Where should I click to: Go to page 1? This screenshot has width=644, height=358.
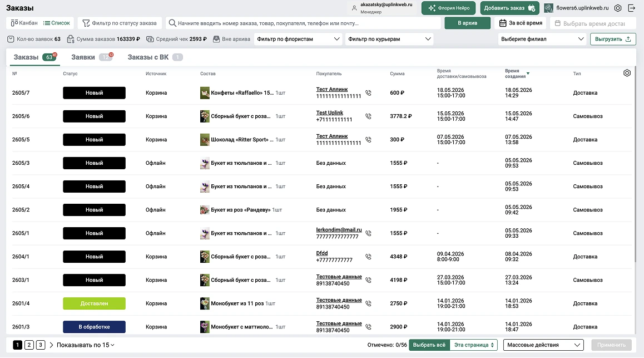point(17,345)
